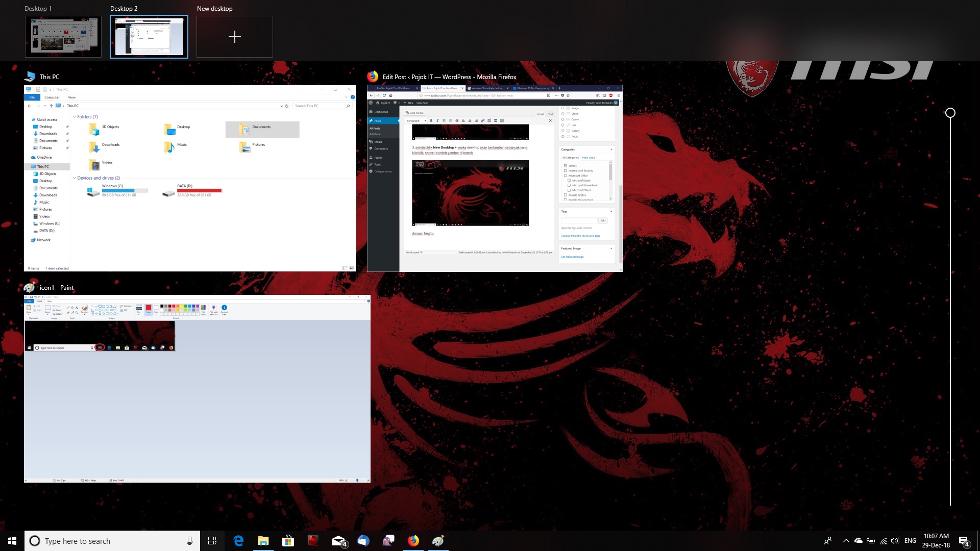Check the Internet And Security category checkbox
Viewport: 980px width, 551px height.
coord(566,170)
